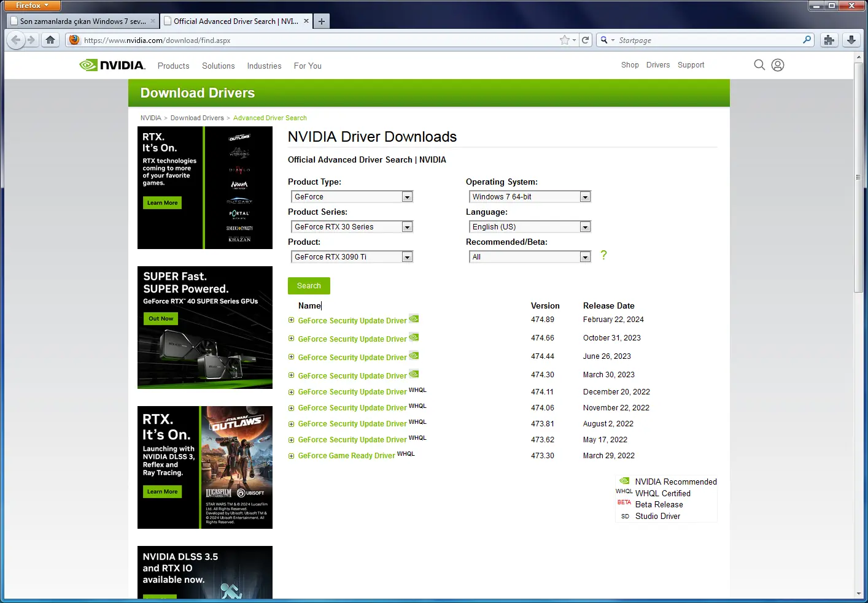The height and width of the screenshot is (603, 868).
Task: Open GeForce Security Update Driver 474.89 link
Action: click(x=352, y=321)
